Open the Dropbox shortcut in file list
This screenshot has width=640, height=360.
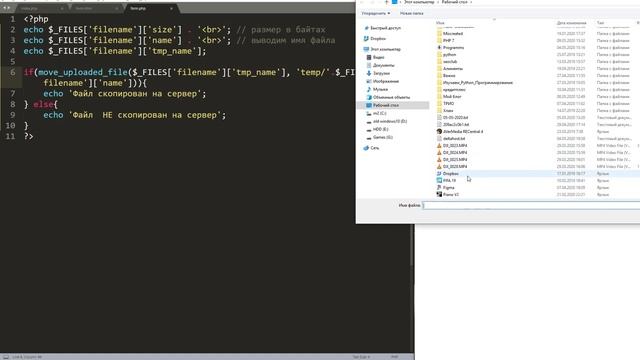[x=451, y=173]
